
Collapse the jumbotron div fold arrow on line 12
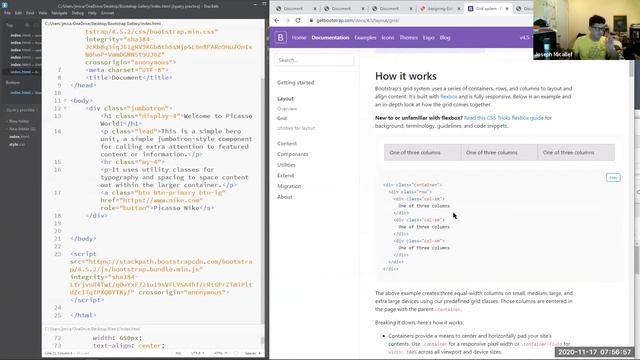point(65,108)
